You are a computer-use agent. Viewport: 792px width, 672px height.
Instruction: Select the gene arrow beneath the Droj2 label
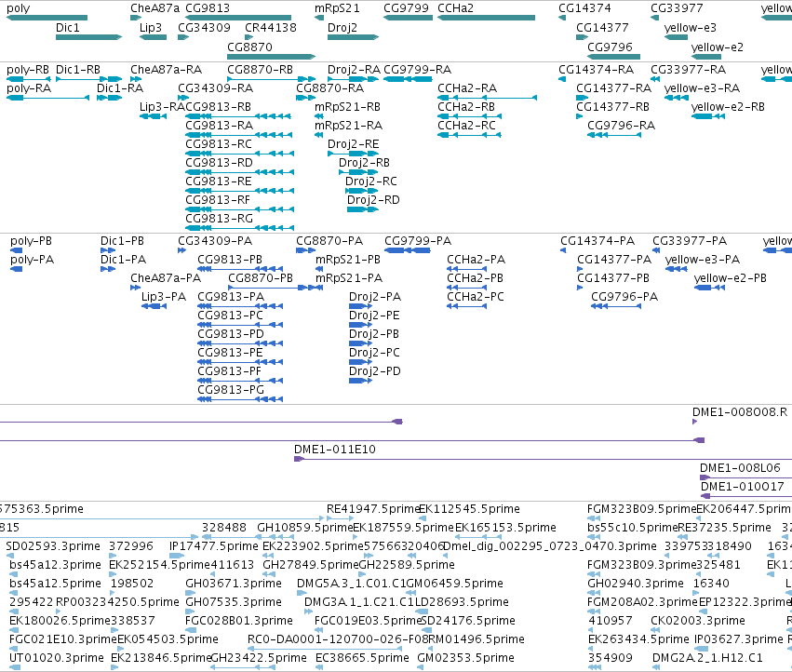[353, 37]
